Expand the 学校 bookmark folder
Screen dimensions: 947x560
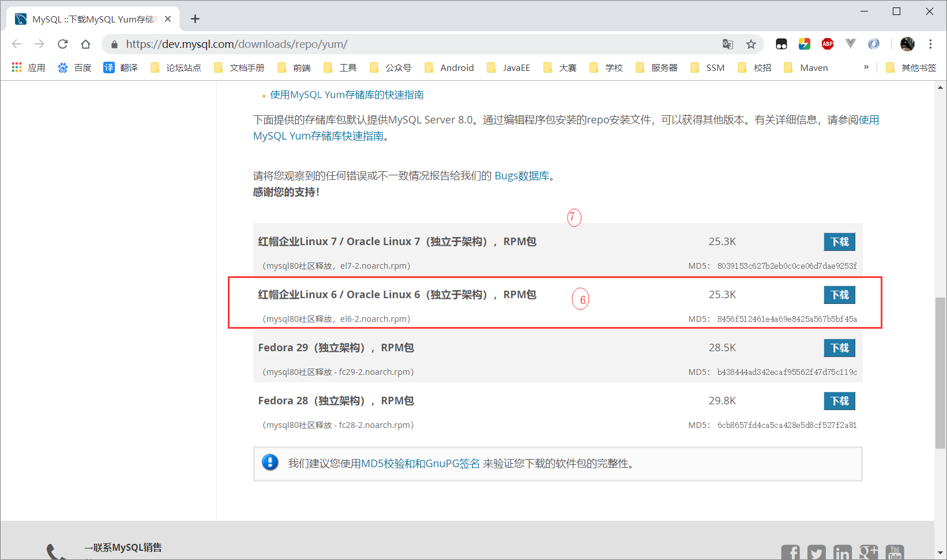(606, 67)
